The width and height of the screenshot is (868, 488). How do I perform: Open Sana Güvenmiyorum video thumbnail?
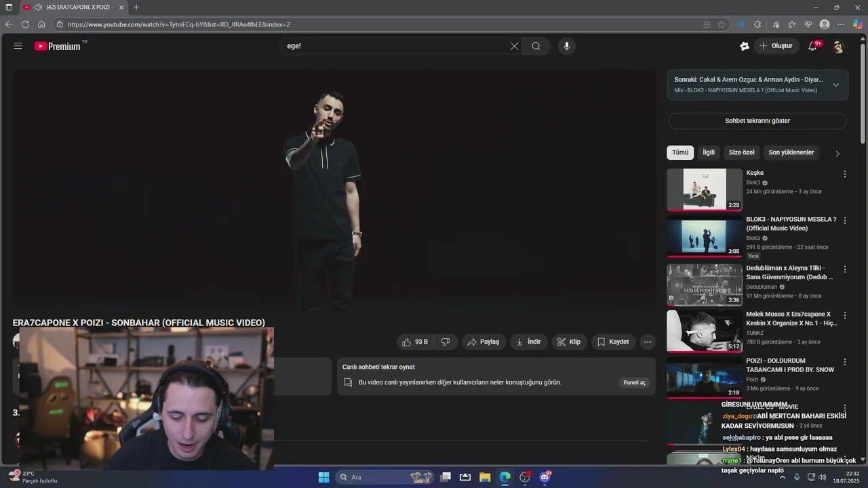click(705, 285)
